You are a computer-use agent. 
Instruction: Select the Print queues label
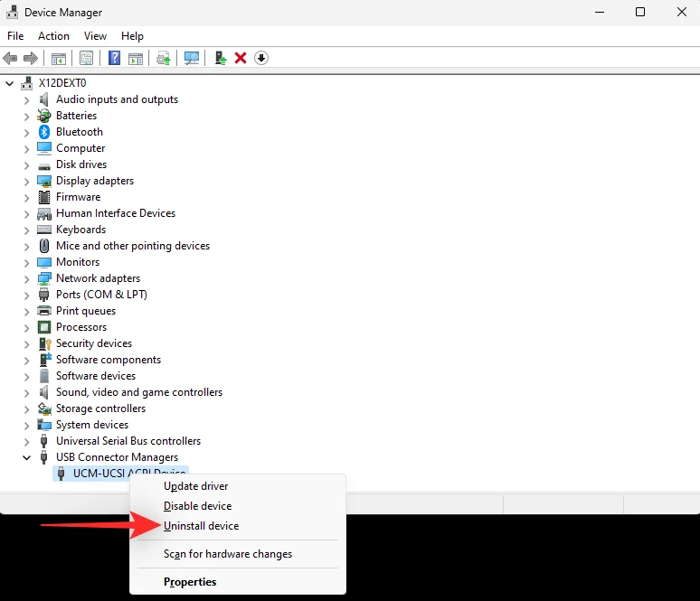86,311
